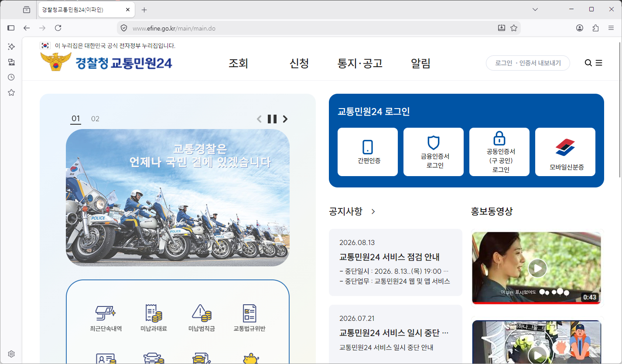Open a new browser tab
The image size is (622, 364).
(x=144, y=10)
